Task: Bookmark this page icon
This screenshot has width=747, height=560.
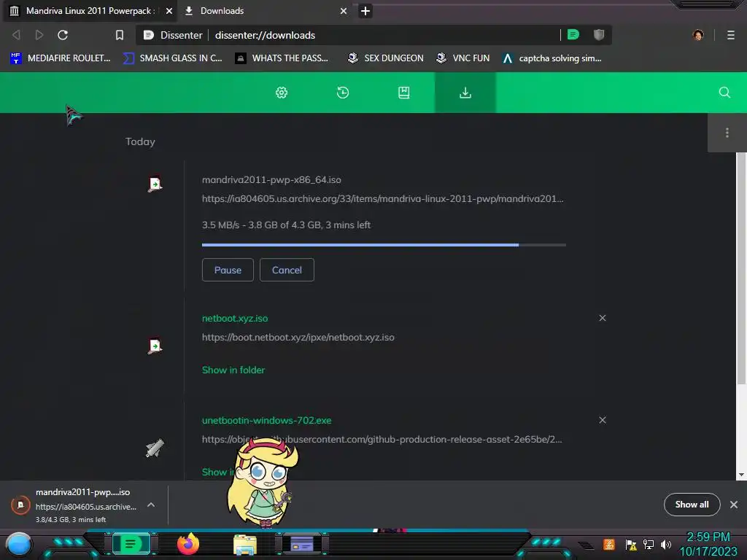Action: 120,35
